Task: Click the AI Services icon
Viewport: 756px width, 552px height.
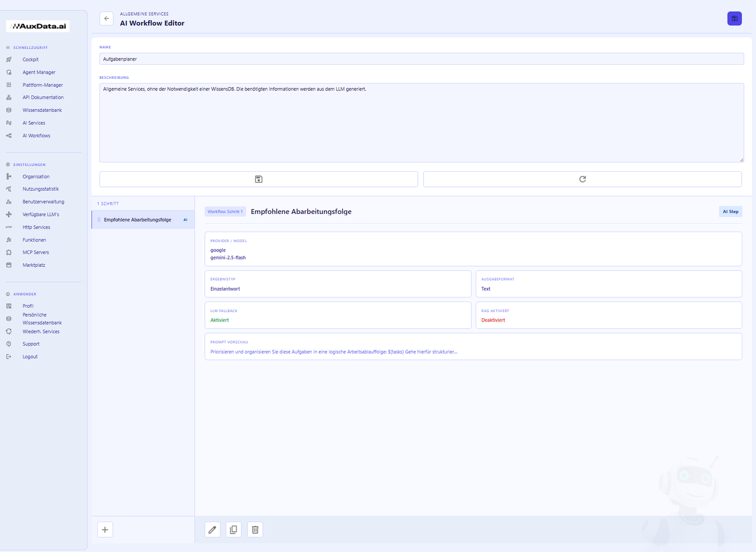Action: pos(9,123)
